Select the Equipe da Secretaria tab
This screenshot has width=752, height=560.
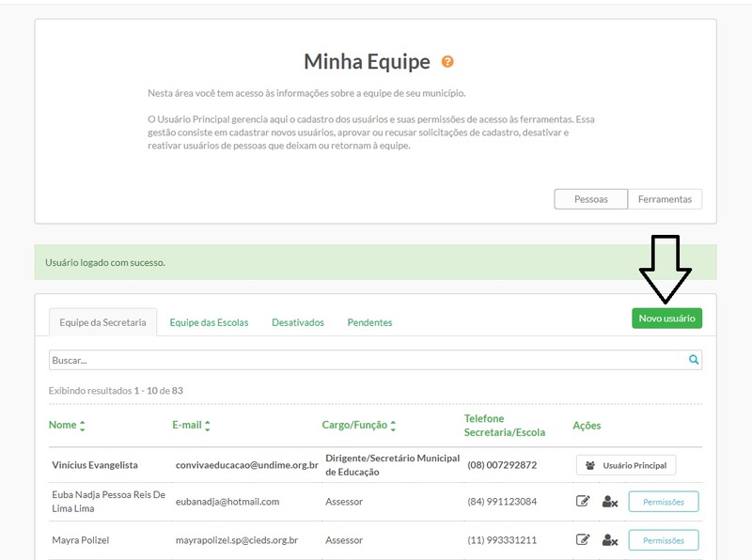pyautogui.click(x=102, y=322)
